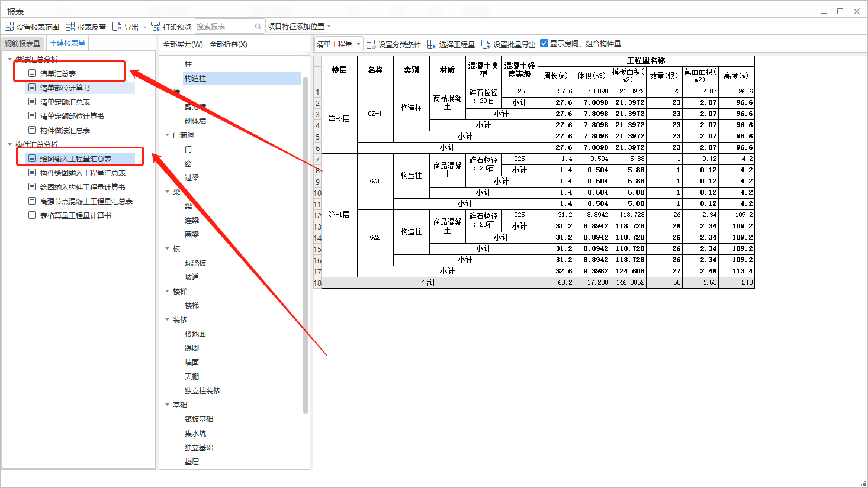868x488 pixels.
Task: Click 全部展开(W) button
Action: (x=183, y=44)
